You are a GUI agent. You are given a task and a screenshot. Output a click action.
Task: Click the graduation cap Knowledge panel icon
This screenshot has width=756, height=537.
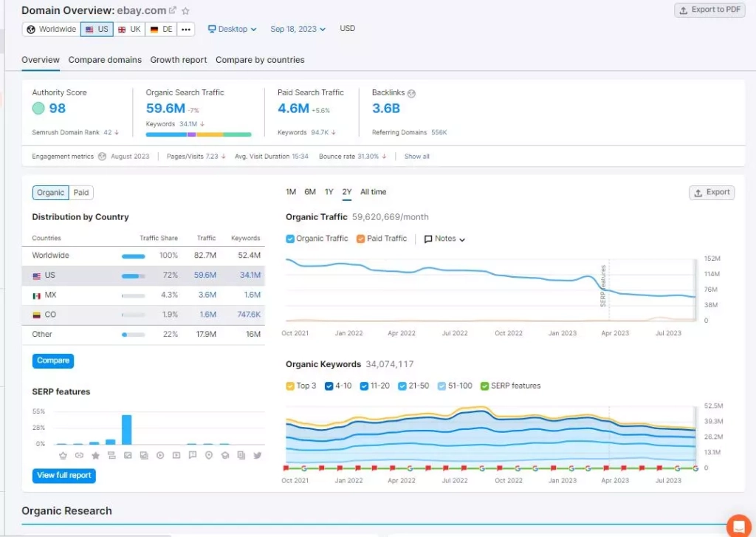pyautogui.click(x=225, y=455)
